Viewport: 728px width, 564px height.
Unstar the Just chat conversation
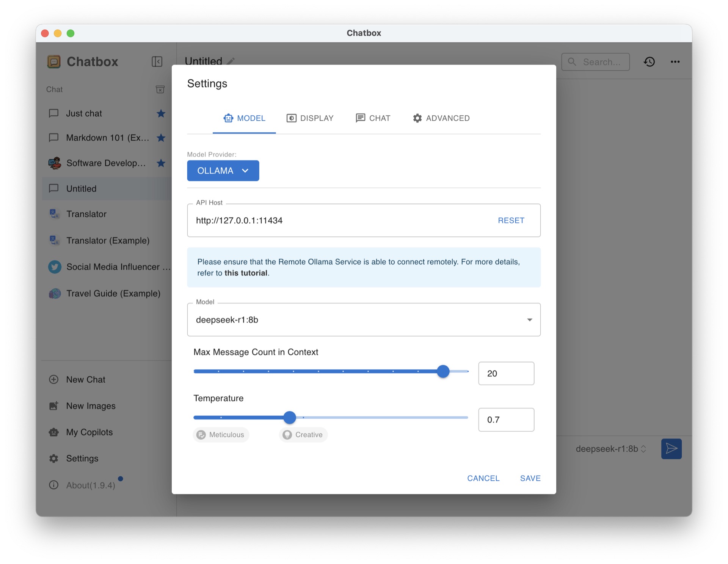(x=161, y=113)
